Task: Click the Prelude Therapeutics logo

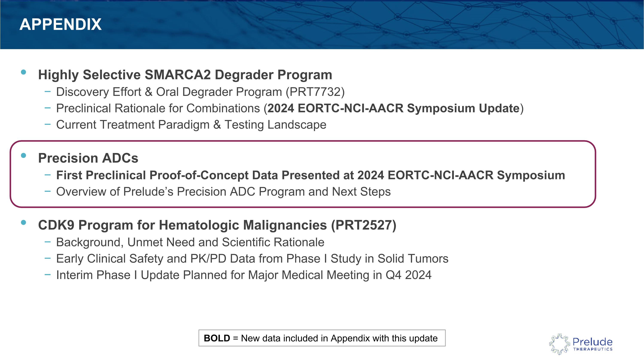Action: tap(581, 344)
